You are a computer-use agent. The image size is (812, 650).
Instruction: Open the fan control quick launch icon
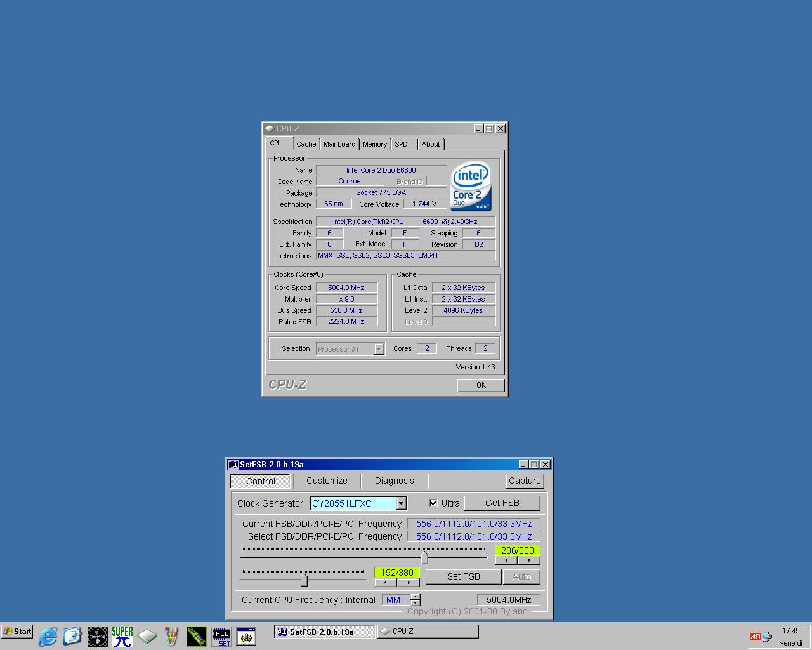click(x=97, y=636)
